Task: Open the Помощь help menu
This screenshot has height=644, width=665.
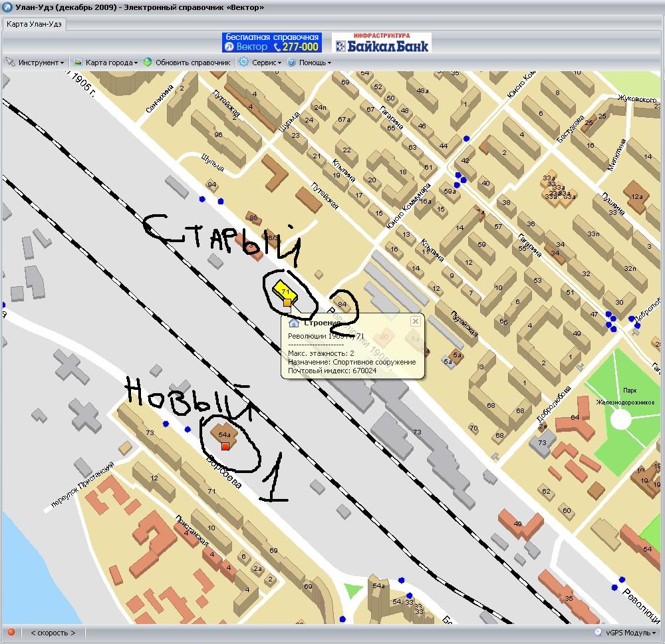Action: 310,63
